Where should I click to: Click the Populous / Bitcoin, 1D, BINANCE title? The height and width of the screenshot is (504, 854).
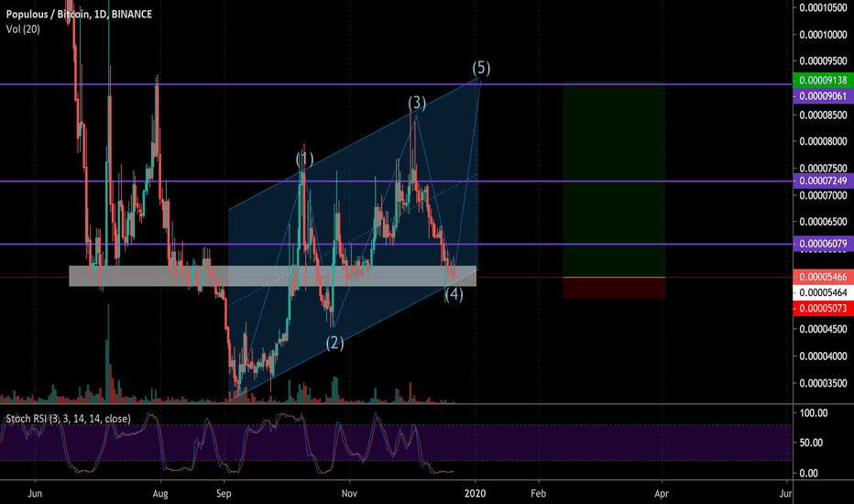pos(79,14)
